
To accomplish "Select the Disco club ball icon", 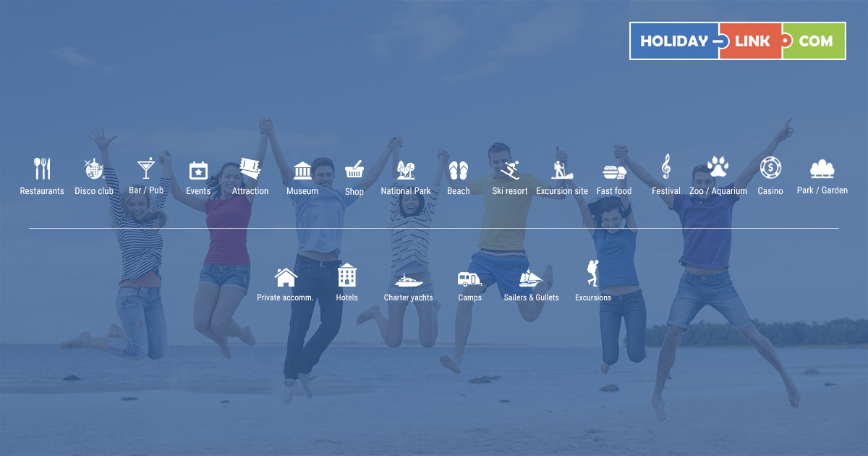I will pyautogui.click(x=94, y=169).
